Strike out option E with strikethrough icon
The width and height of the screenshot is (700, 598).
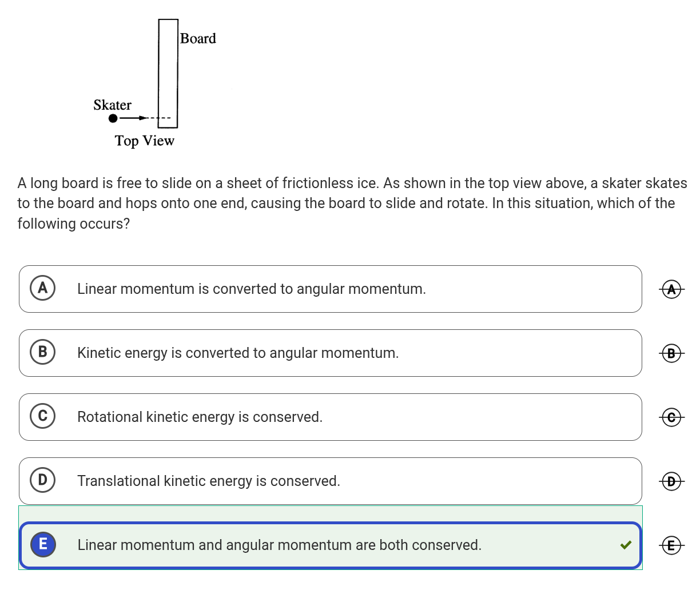pyautogui.click(x=671, y=545)
